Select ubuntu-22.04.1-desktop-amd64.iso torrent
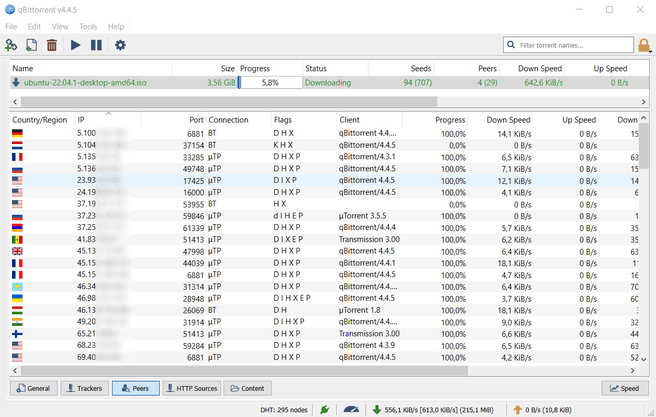The image size is (656, 417). [85, 82]
